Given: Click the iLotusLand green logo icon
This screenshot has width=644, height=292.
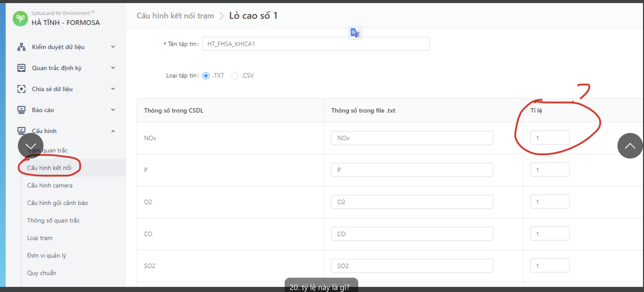Looking at the screenshot, I should click(x=20, y=18).
